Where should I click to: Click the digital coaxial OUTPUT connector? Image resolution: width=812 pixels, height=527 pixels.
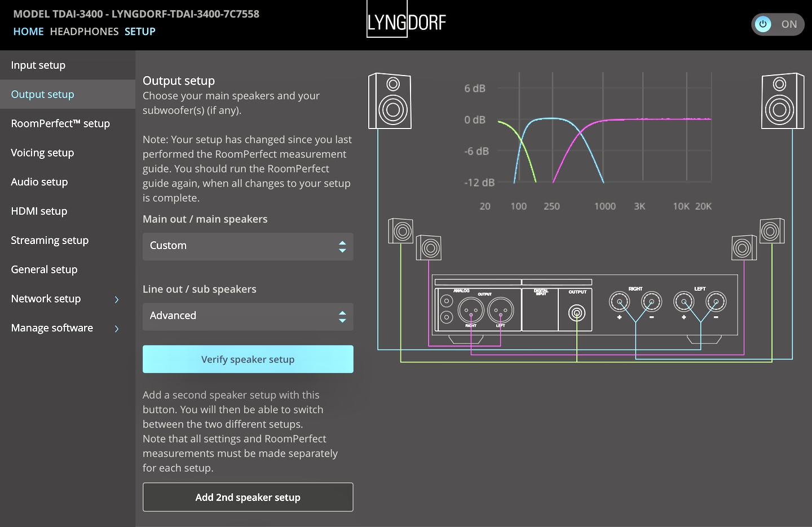pos(577,312)
